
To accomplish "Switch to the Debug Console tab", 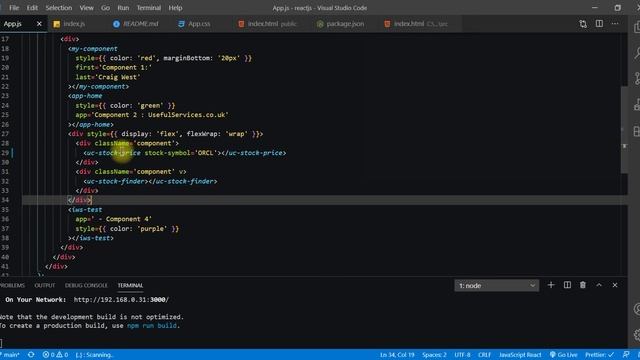I will [x=86, y=286].
